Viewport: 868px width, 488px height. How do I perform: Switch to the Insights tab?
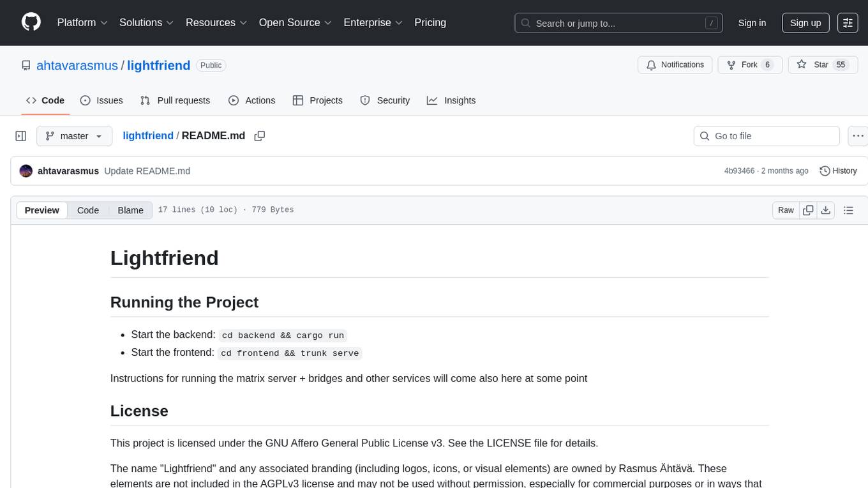click(x=451, y=100)
